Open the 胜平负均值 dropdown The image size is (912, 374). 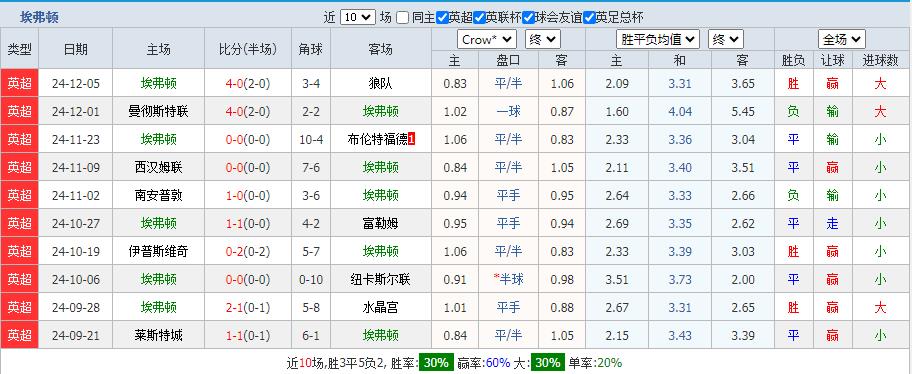[658, 40]
